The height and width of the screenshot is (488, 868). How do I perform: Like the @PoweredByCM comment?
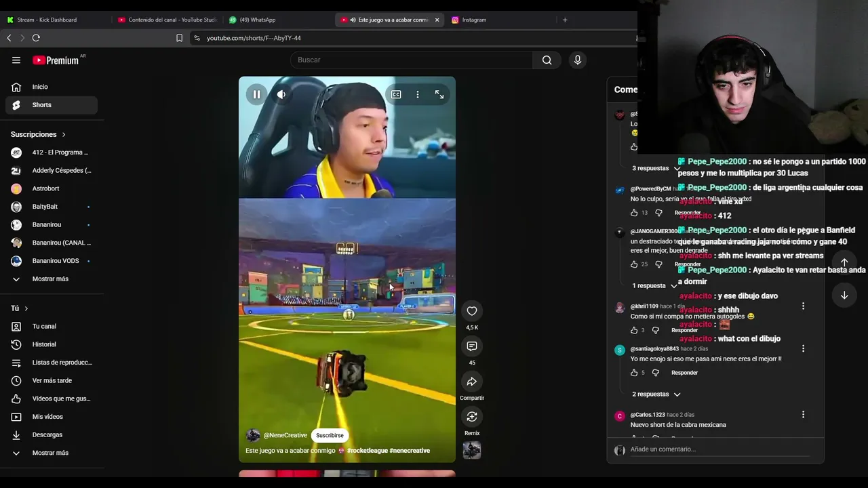(635, 213)
